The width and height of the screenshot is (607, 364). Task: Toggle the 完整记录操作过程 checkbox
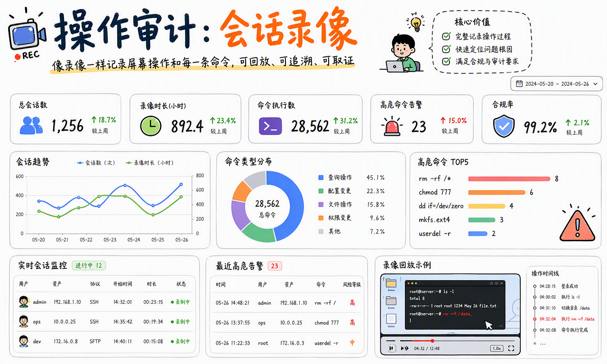(x=446, y=36)
